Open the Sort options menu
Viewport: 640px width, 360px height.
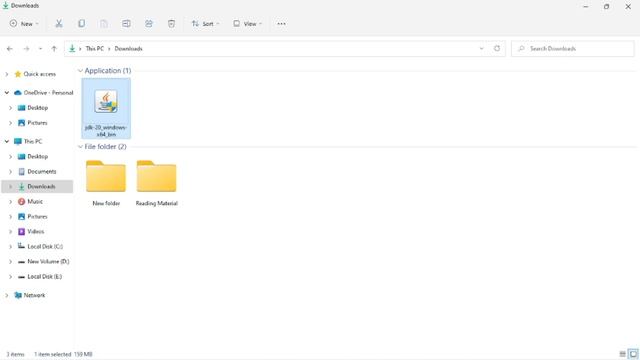[x=205, y=24]
